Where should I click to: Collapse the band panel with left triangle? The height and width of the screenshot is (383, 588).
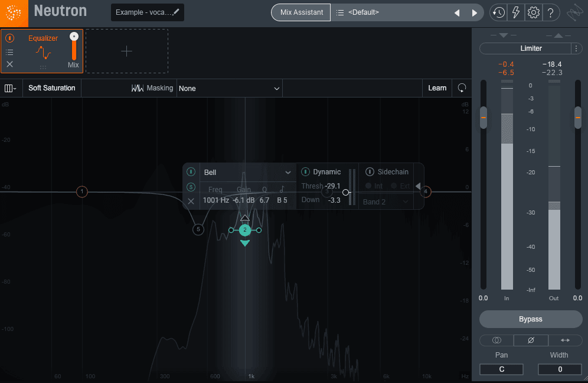click(x=418, y=186)
